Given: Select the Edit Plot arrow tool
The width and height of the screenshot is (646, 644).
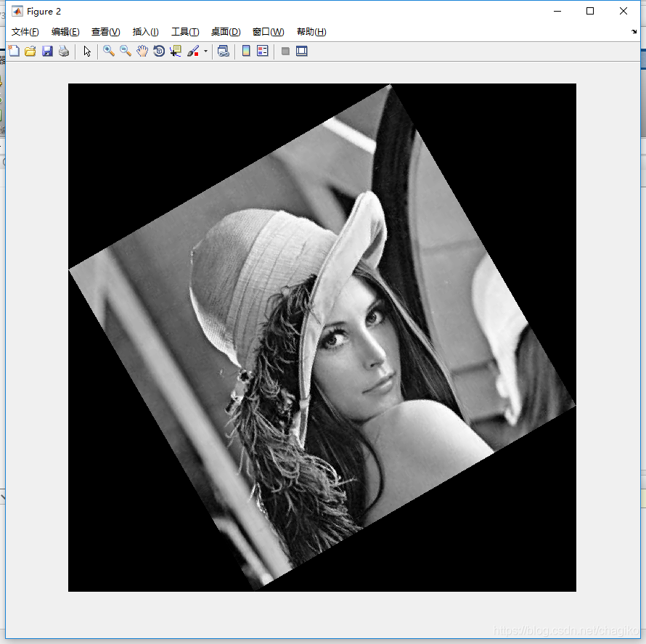Looking at the screenshot, I should click(87, 51).
